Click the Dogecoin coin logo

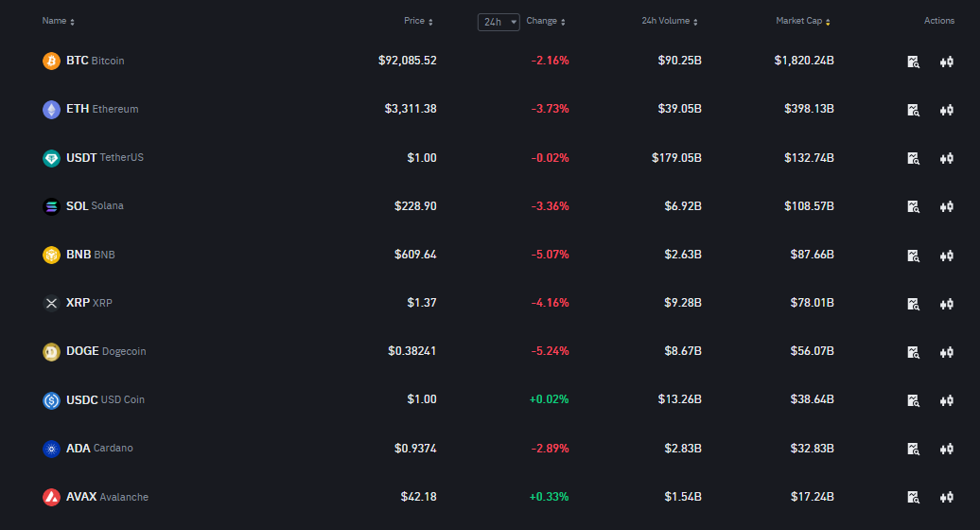coord(51,352)
